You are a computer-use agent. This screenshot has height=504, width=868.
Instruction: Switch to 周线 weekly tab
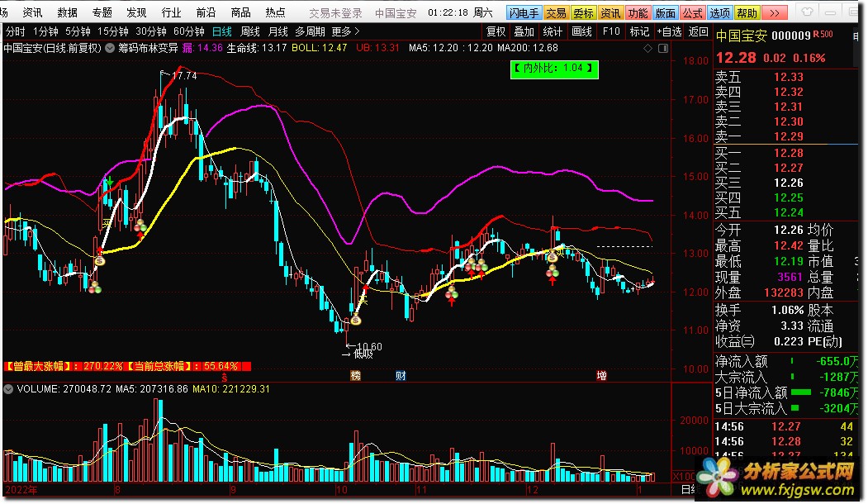[250, 31]
